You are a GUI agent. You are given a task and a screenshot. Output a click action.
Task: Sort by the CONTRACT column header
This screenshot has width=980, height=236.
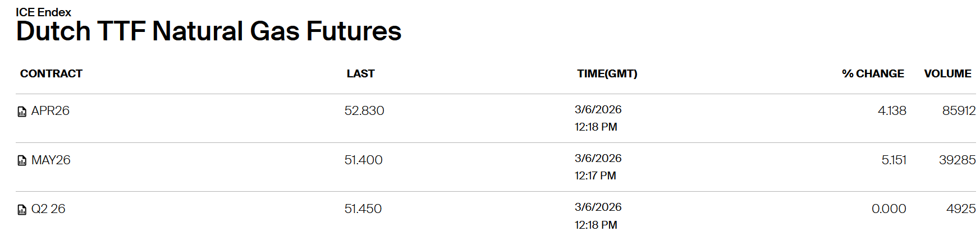point(51,74)
